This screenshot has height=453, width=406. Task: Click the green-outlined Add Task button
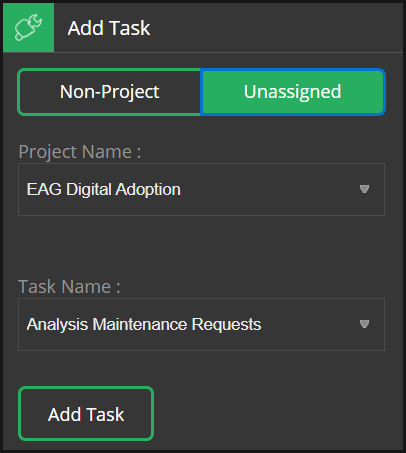click(86, 414)
